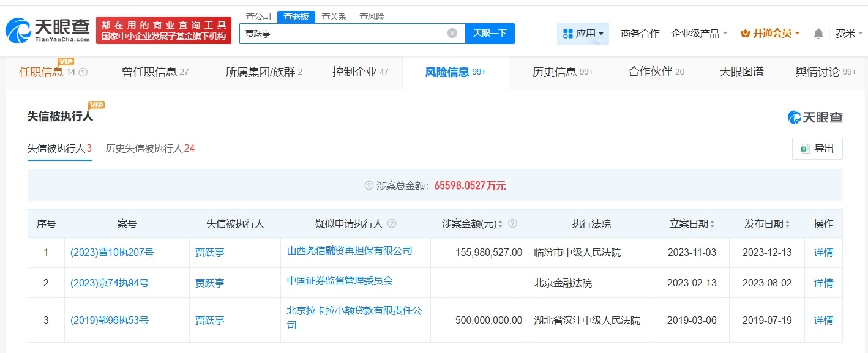Click VIP badge above 任职信息 tab

click(x=66, y=61)
